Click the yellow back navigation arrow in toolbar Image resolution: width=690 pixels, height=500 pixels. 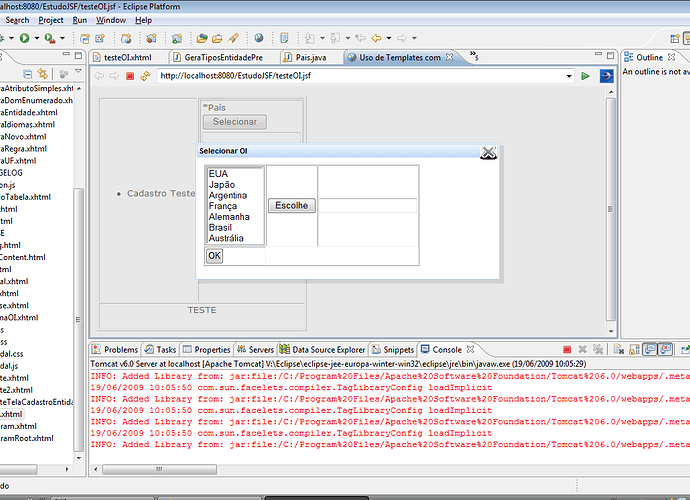pos(376,38)
